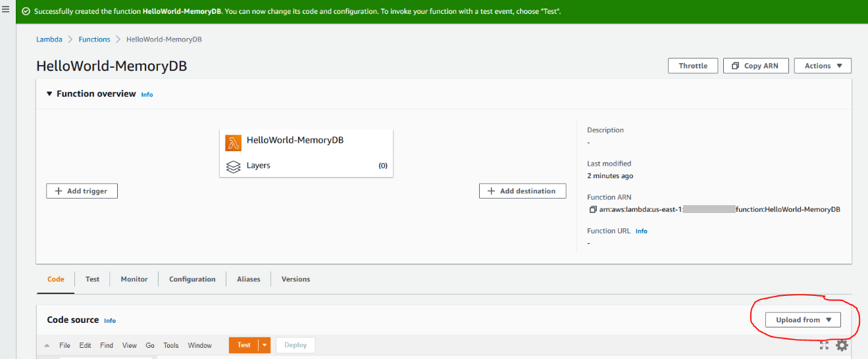Viewport: 868px width, 359px height.
Task: Click the Description label
Action: pos(605,130)
